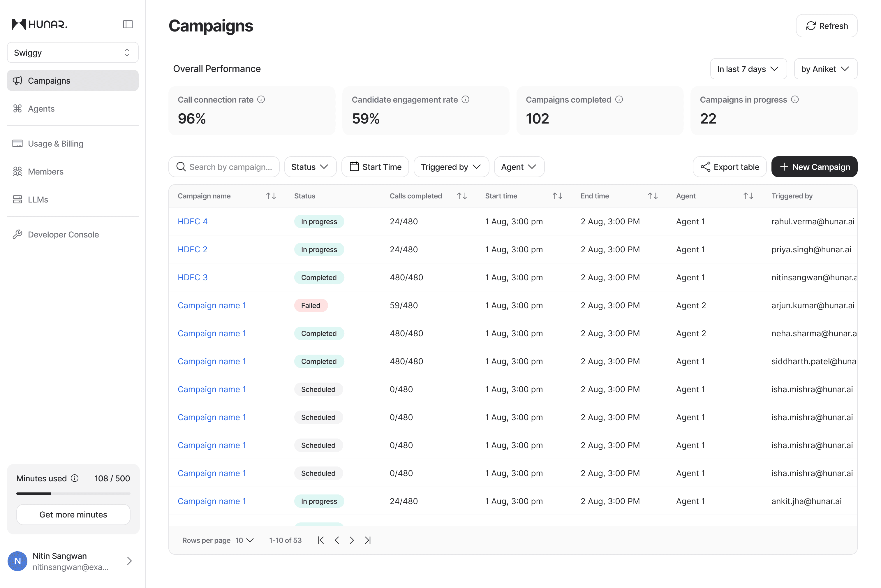Sort table by End time arrows

[x=653, y=196]
